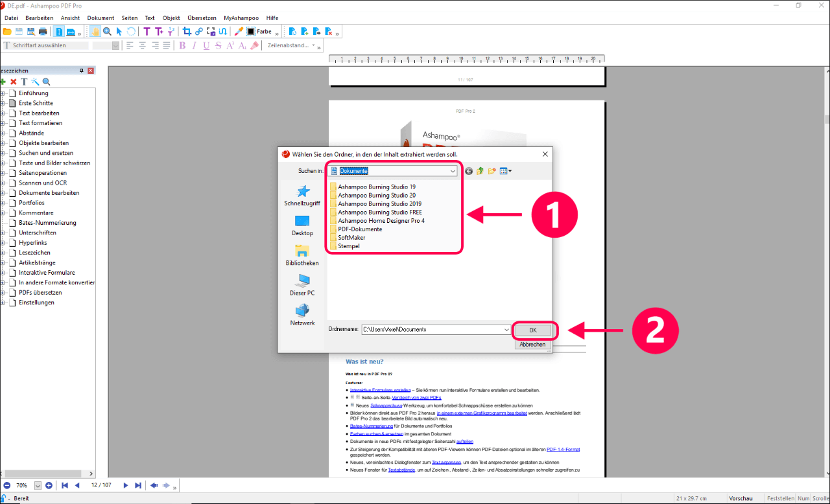Click the eyedropper color picker icon

tap(239, 31)
